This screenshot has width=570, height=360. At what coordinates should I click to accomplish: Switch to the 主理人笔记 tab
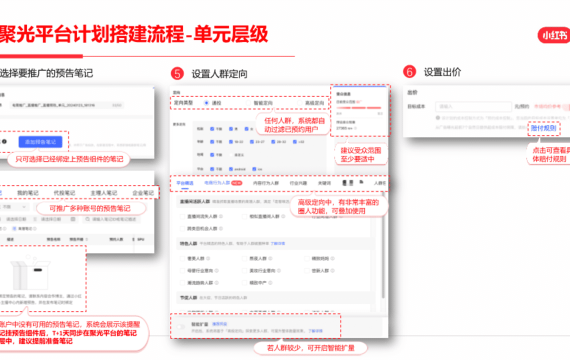(x=104, y=193)
